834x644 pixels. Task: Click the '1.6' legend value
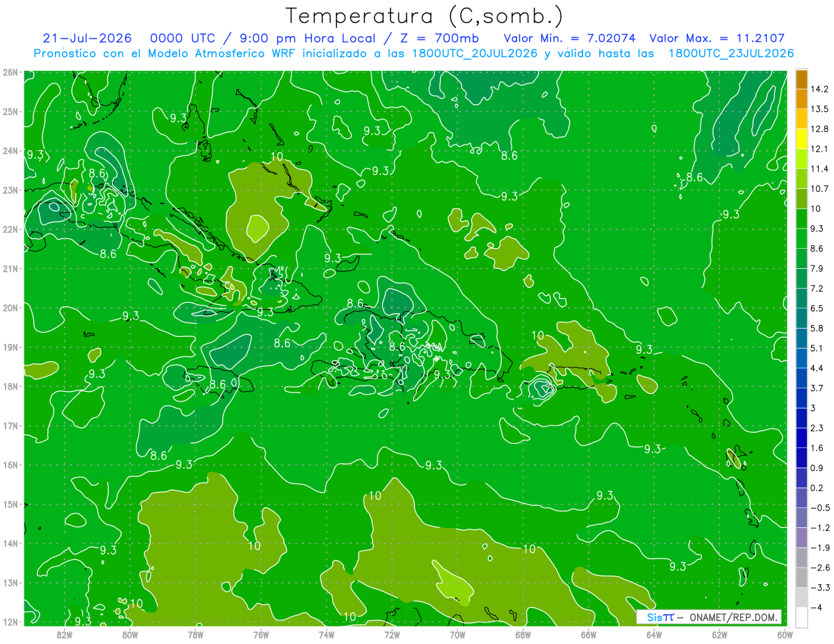coord(817,448)
